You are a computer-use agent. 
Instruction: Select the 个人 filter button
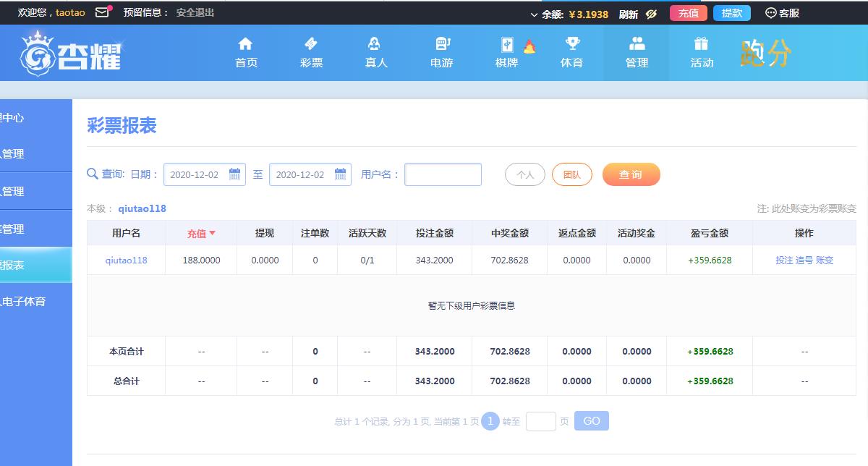coord(525,174)
